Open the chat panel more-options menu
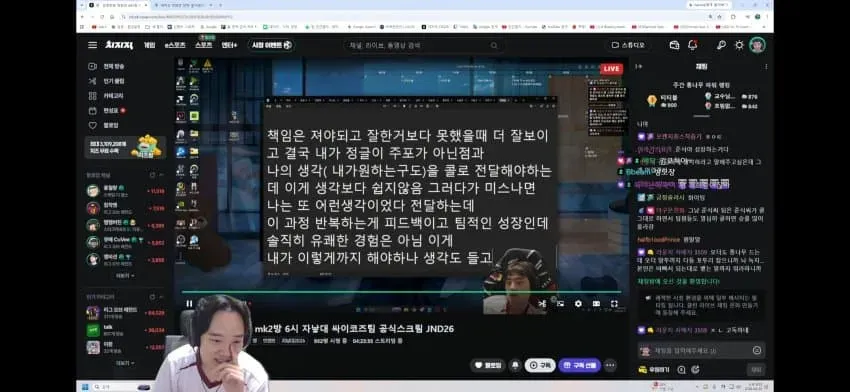 (x=766, y=67)
